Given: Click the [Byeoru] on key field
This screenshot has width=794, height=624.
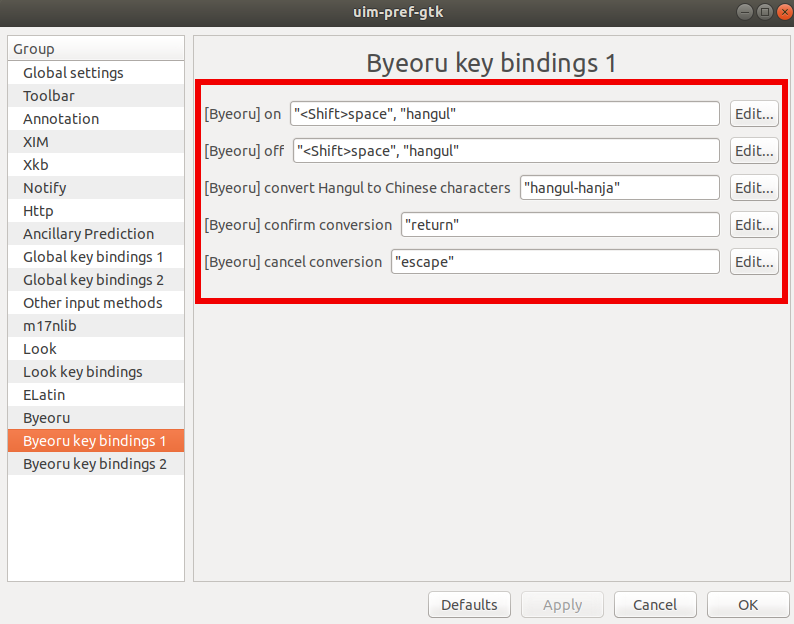Looking at the screenshot, I should (504, 114).
